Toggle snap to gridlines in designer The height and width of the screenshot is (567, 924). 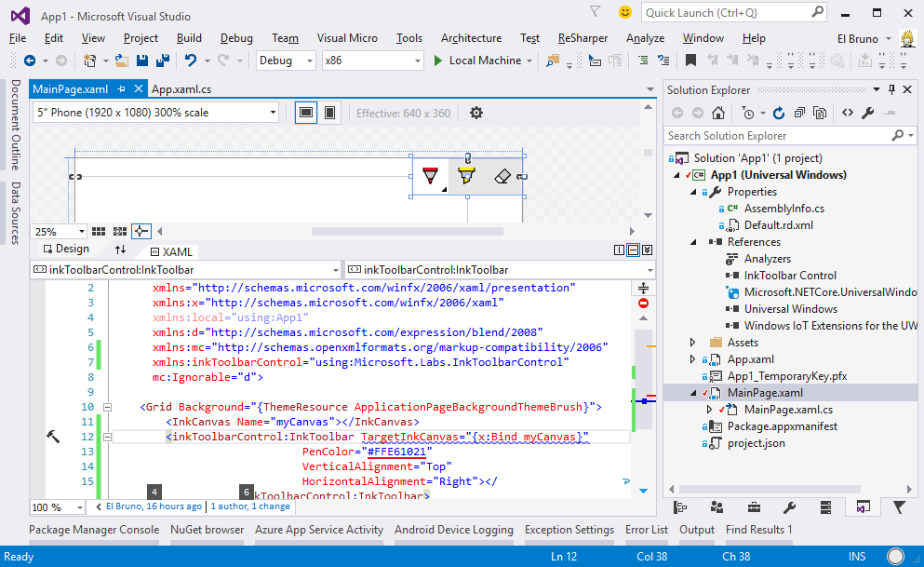(120, 231)
